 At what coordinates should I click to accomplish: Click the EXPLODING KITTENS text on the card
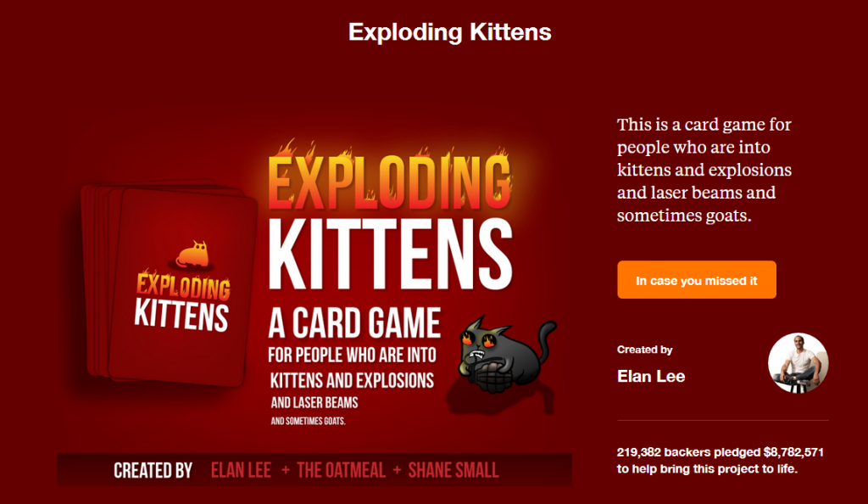(182, 302)
